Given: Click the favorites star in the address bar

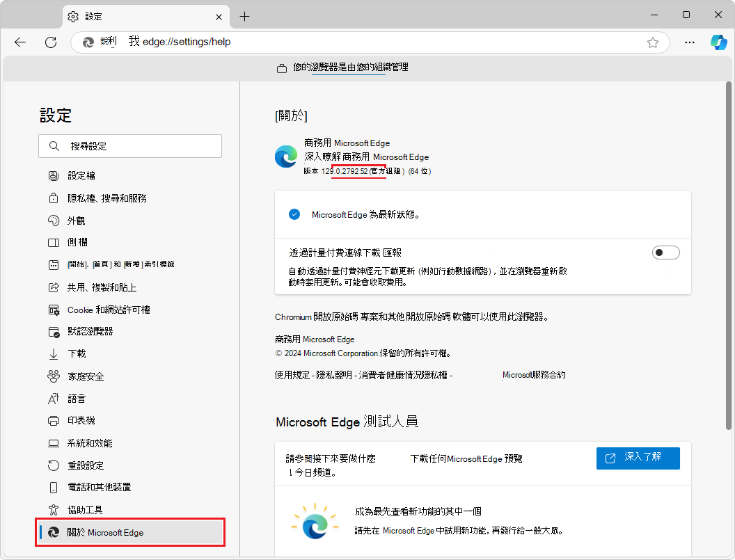Looking at the screenshot, I should [653, 42].
